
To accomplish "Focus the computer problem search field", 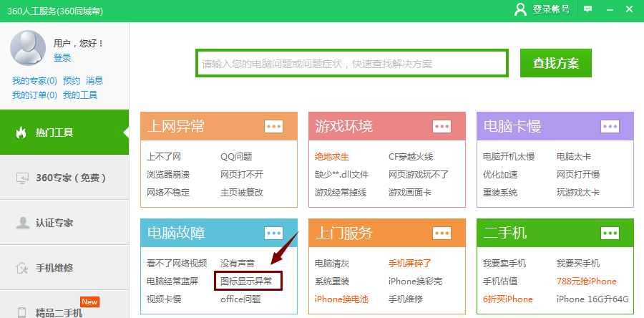I will tap(352, 63).
